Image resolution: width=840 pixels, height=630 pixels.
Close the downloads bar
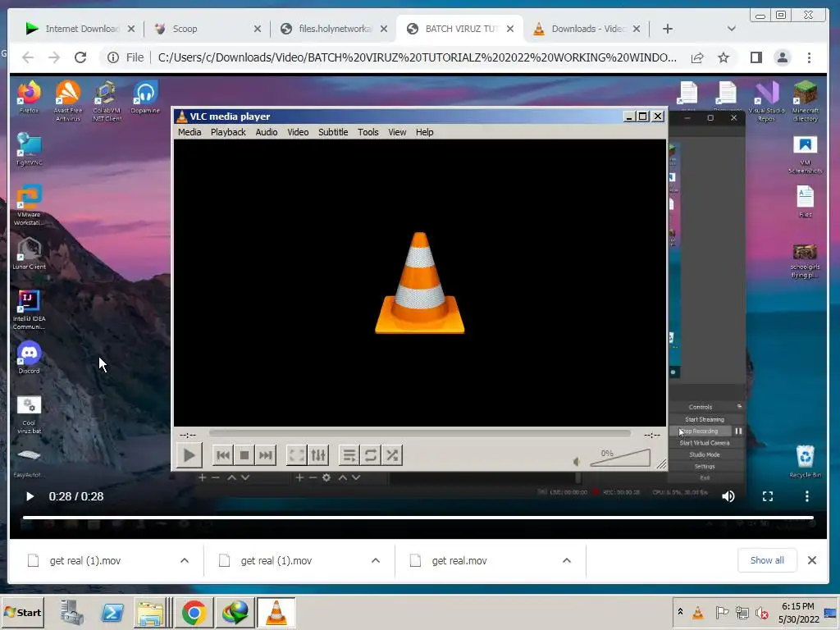(811, 560)
